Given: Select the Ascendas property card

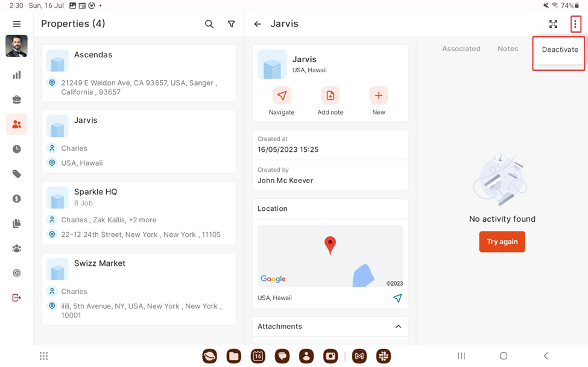Looking at the screenshot, I should pyautogui.click(x=139, y=73).
